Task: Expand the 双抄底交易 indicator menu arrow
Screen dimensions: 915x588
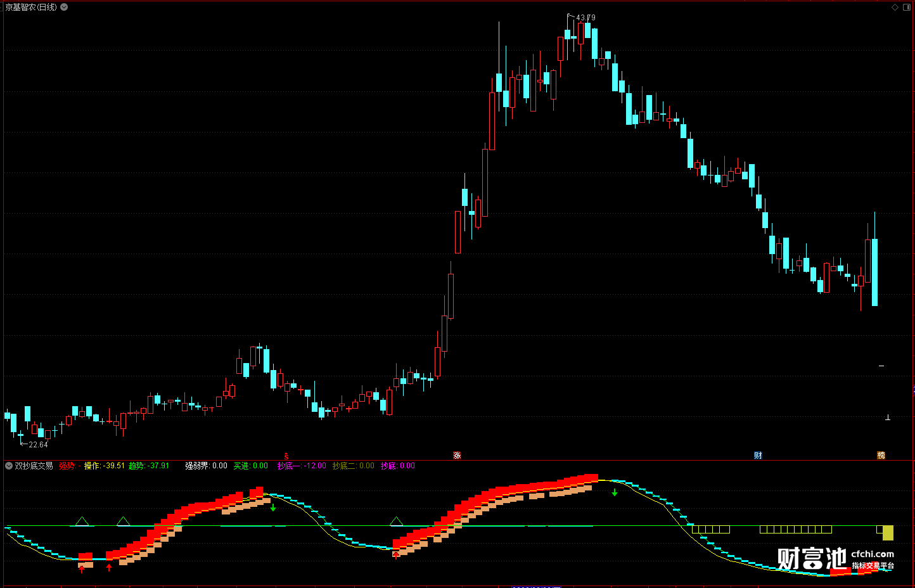Action: [x=9, y=466]
